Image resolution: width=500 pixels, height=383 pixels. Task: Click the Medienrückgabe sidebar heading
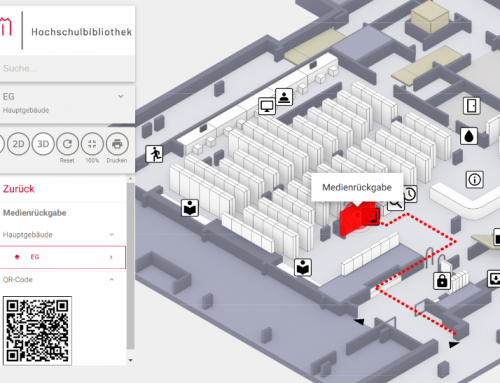coord(35,213)
